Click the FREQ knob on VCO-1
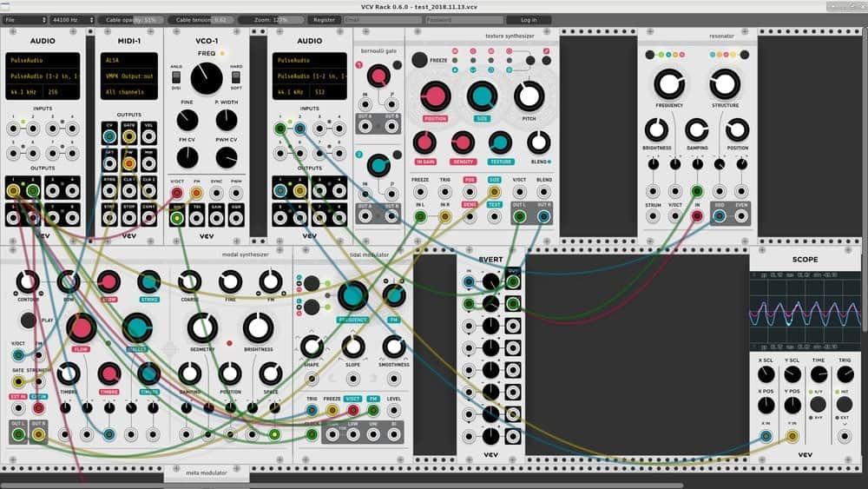The image size is (868, 489). point(207,78)
